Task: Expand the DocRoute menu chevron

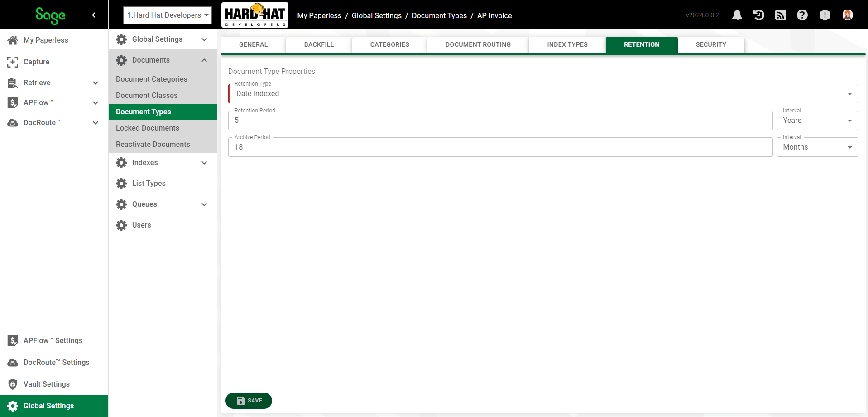Action: click(96, 123)
